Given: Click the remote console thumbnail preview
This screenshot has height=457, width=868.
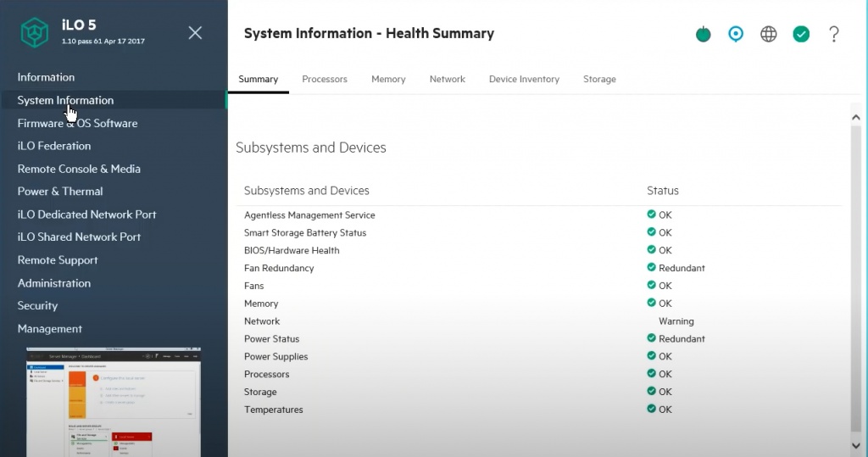Looking at the screenshot, I should (114, 401).
